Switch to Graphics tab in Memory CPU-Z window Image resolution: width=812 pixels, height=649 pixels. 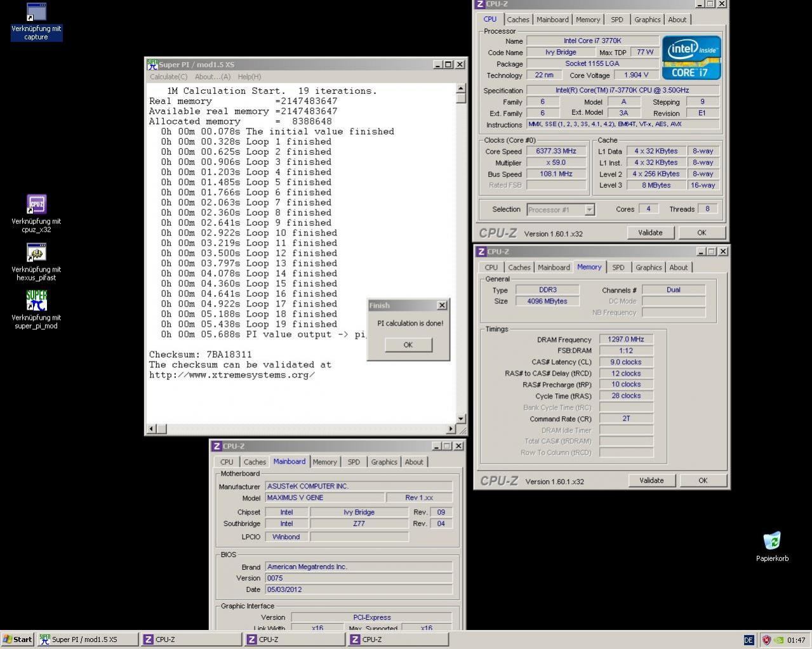click(x=648, y=268)
